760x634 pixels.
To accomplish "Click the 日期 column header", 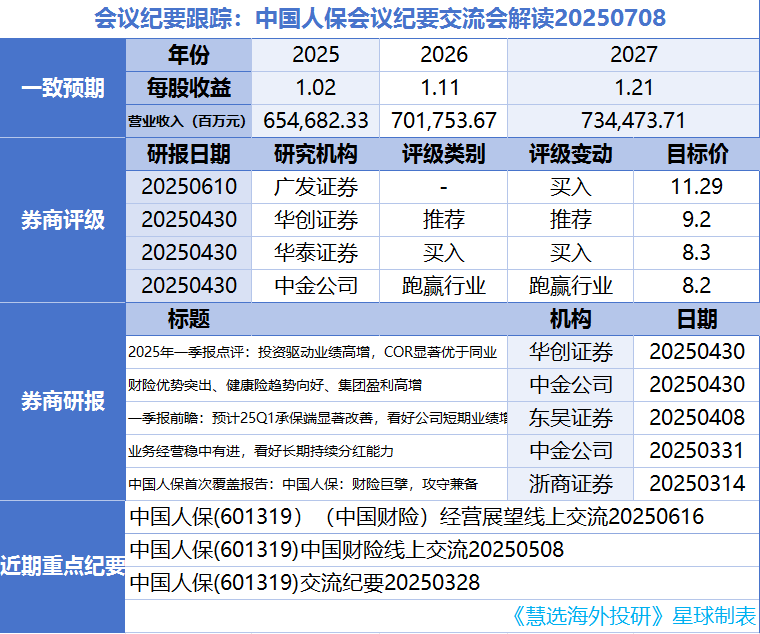I will point(697,319).
